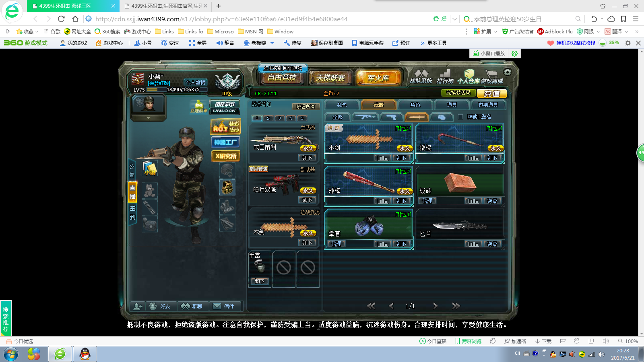644x362 pixels.
Task: Click the 100% page zoom control
Action: pyautogui.click(x=628, y=341)
